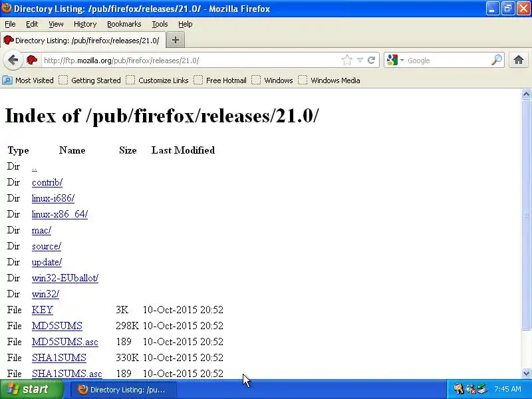The image size is (532, 399).
Task: Click the scrollbar up arrow
Action: tap(526, 94)
